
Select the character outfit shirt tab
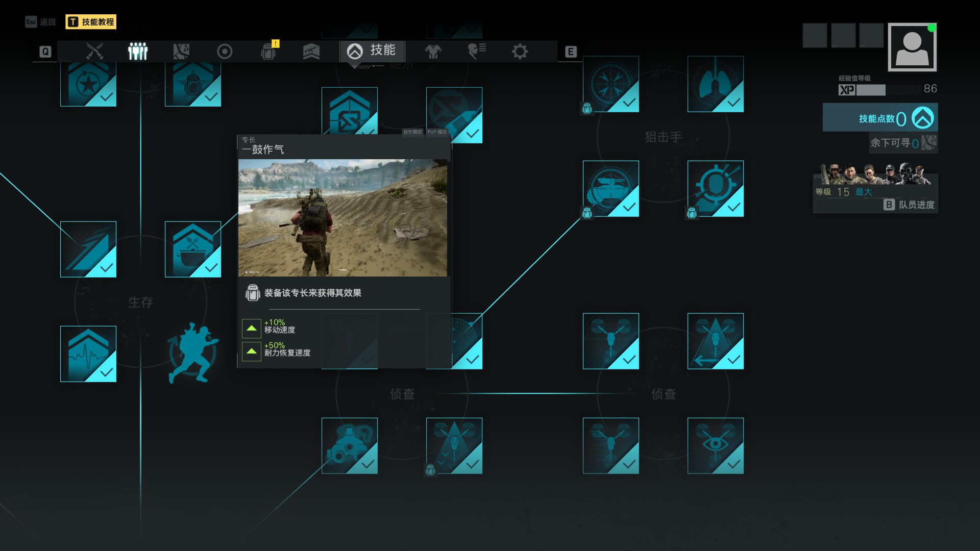pyautogui.click(x=433, y=52)
